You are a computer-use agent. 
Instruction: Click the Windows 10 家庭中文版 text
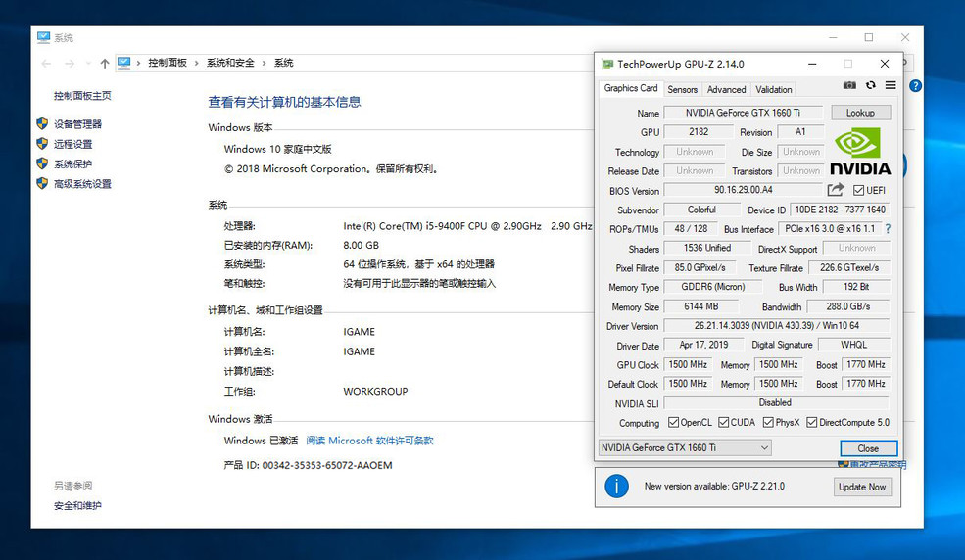(277, 149)
